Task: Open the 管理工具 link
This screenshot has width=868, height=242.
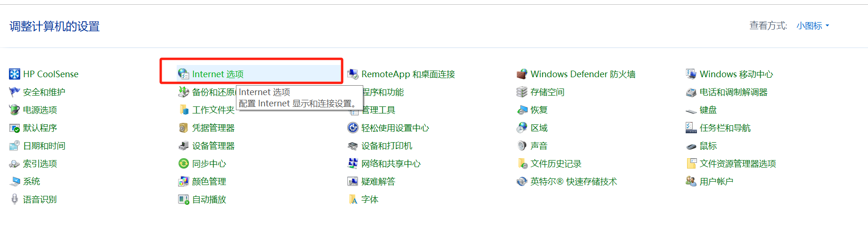Action: pyautogui.click(x=379, y=110)
